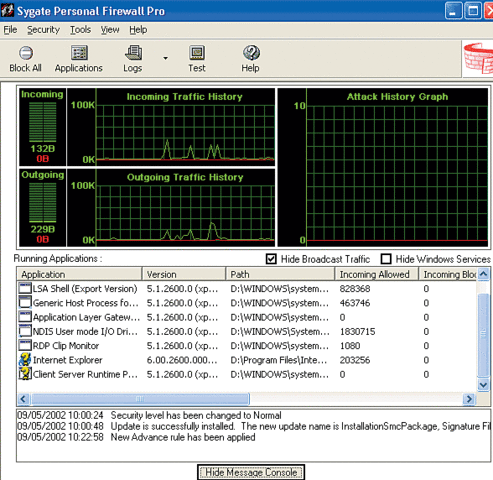493x480 pixels.
Task: Click the '463746' incoming allowed value
Action: (x=355, y=303)
